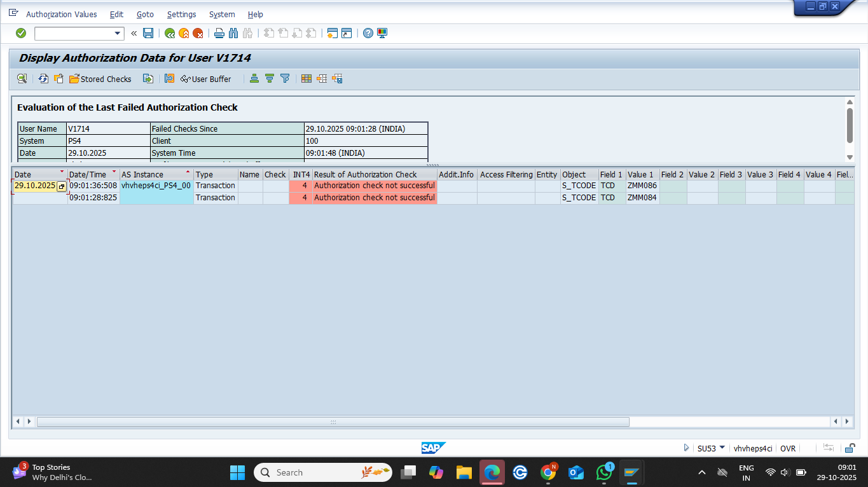Expand the SU53 status bar dropdown
Image resolution: width=868 pixels, height=487 pixels.
(x=722, y=448)
